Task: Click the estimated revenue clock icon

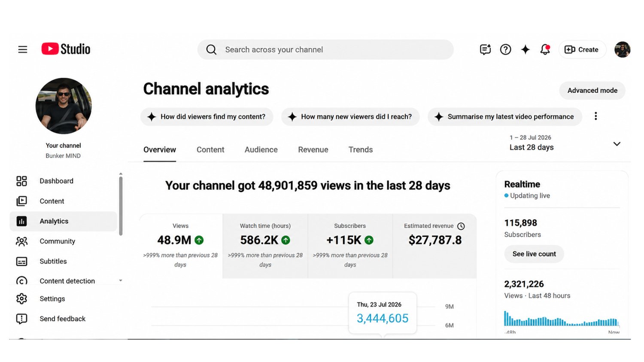Action: 461,226
